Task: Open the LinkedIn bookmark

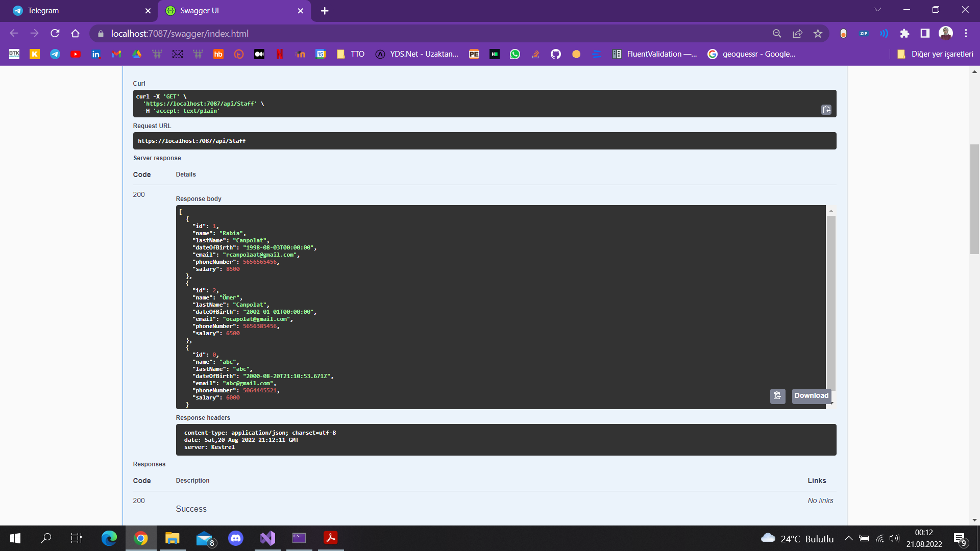Action: click(x=95, y=54)
